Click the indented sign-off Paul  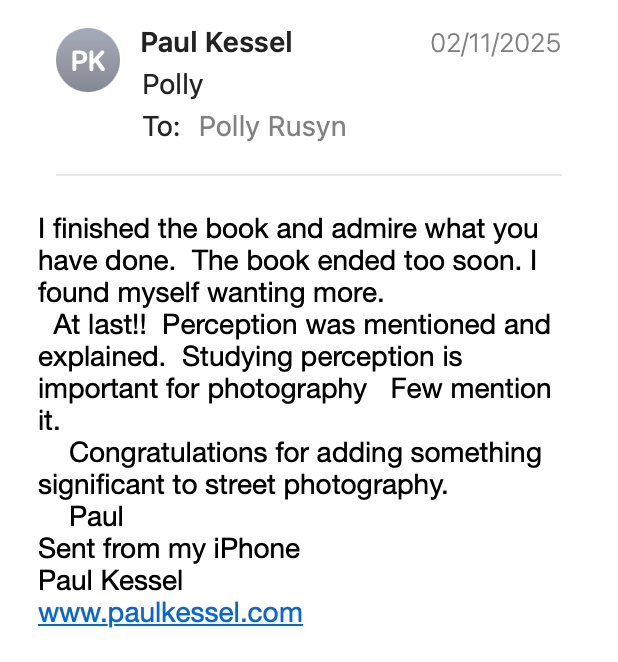point(96,517)
